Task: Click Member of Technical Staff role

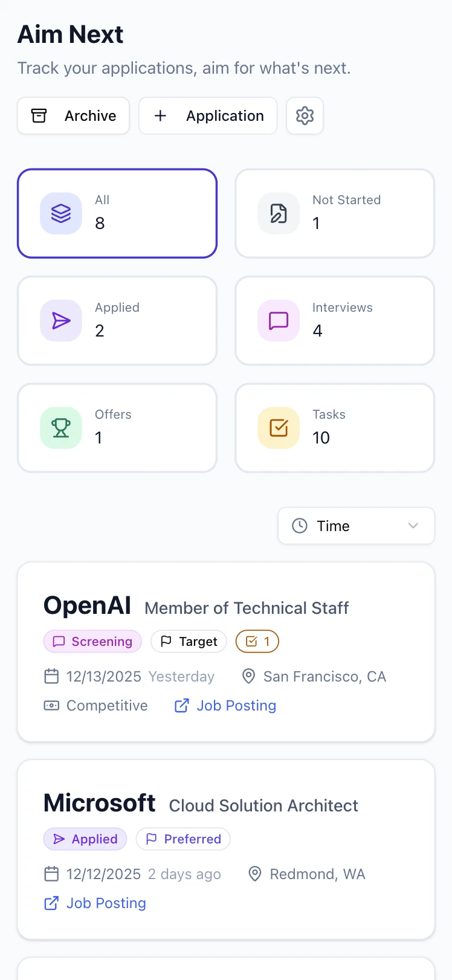Action: [x=247, y=608]
